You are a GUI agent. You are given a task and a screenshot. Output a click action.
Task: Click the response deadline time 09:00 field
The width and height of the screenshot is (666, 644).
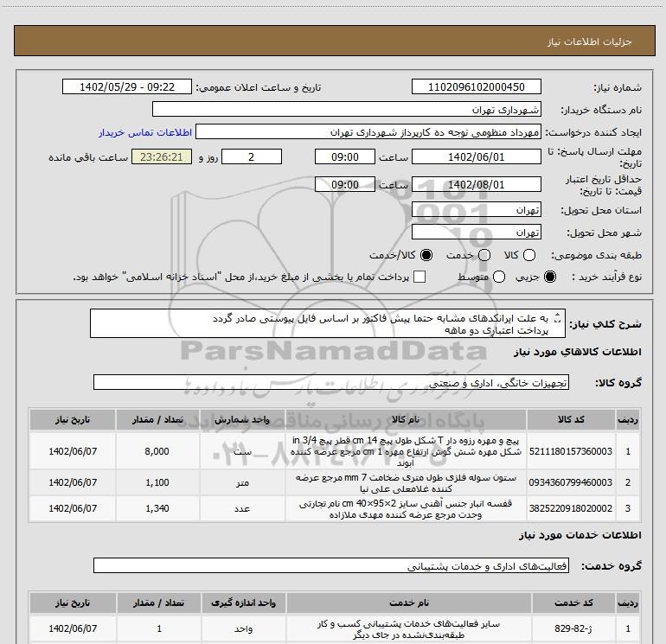coord(345,157)
